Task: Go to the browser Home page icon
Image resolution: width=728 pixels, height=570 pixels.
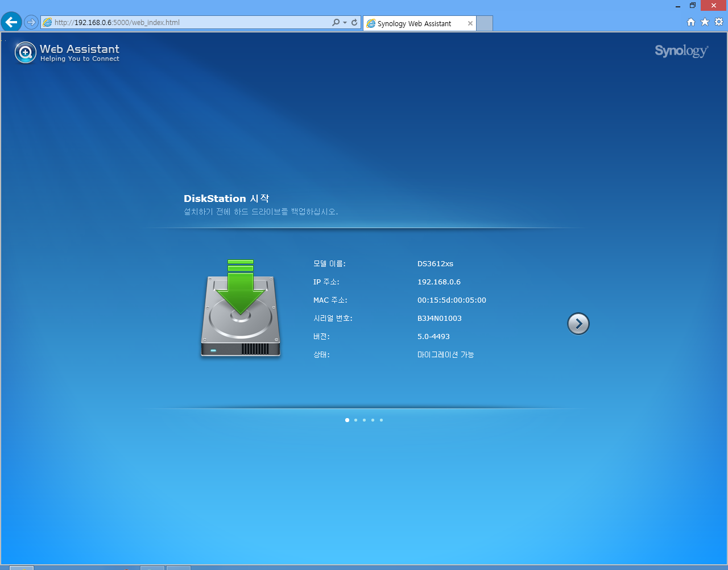Action: click(x=691, y=22)
